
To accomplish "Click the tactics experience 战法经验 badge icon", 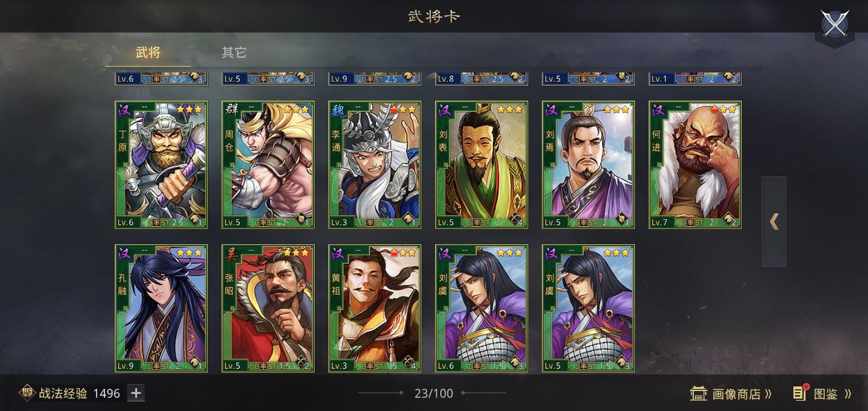I will pos(27,393).
